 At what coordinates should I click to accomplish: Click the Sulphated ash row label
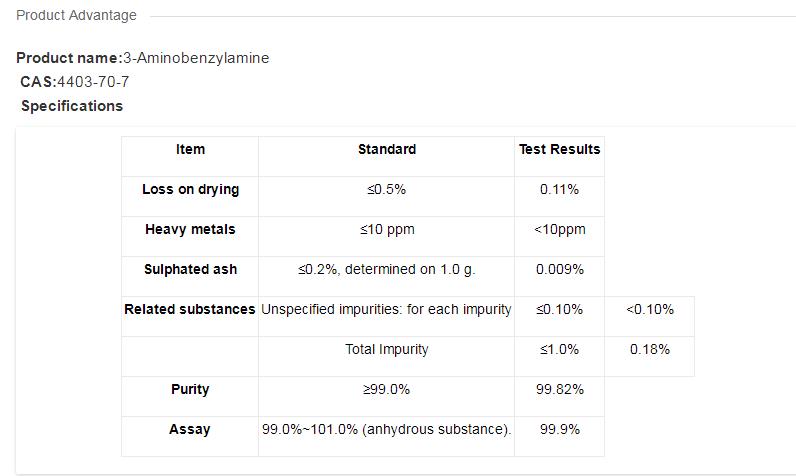click(190, 269)
